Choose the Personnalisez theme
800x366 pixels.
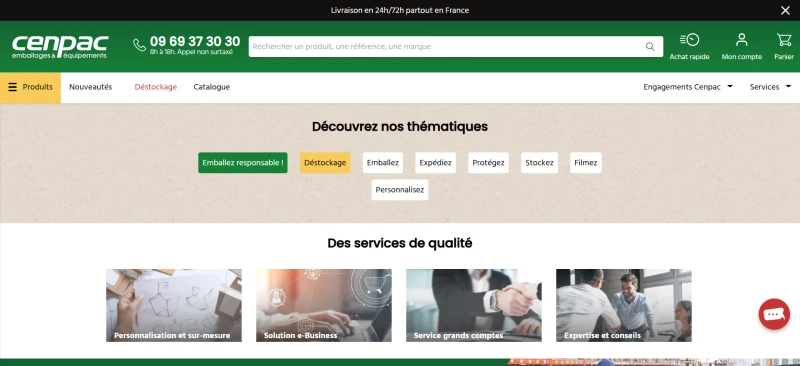[399, 190]
